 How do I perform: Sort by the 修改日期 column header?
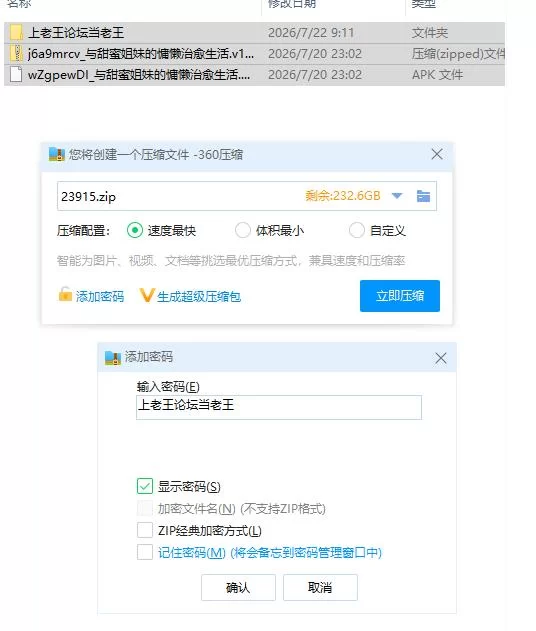click(292, 4)
